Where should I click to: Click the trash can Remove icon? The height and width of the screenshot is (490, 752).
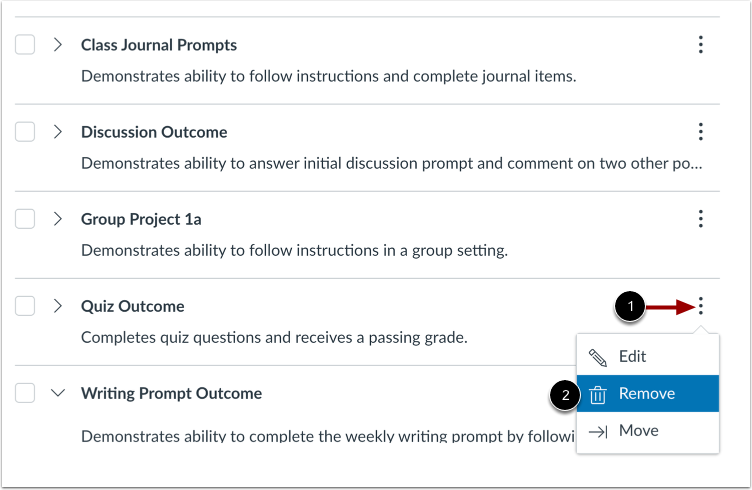coord(598,394)
